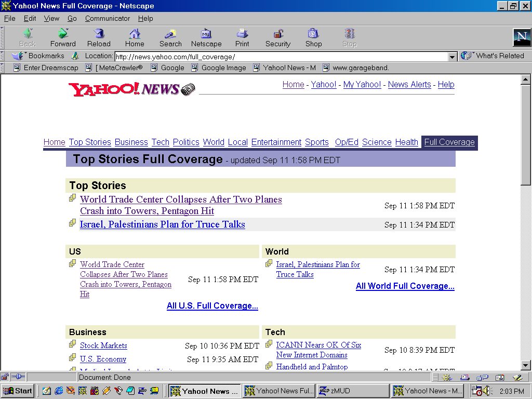Switch to the Entertainment news section

(276, 142)
